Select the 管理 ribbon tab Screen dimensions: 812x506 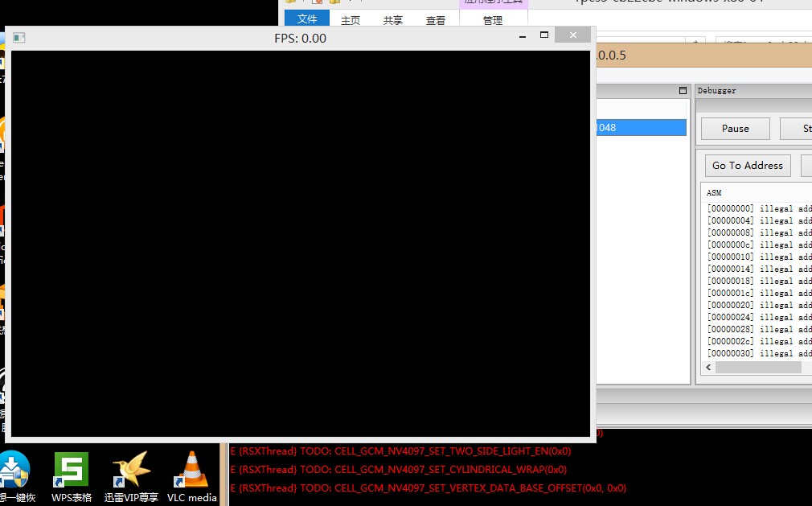pos(493,20)
